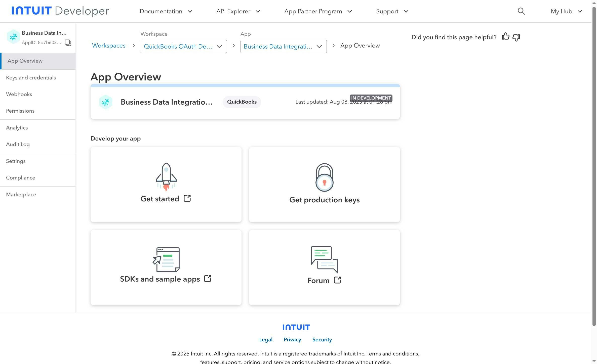Viewport: 597px width, 364px height.
Task: Click the Develop your app heading
Action: 115,139
